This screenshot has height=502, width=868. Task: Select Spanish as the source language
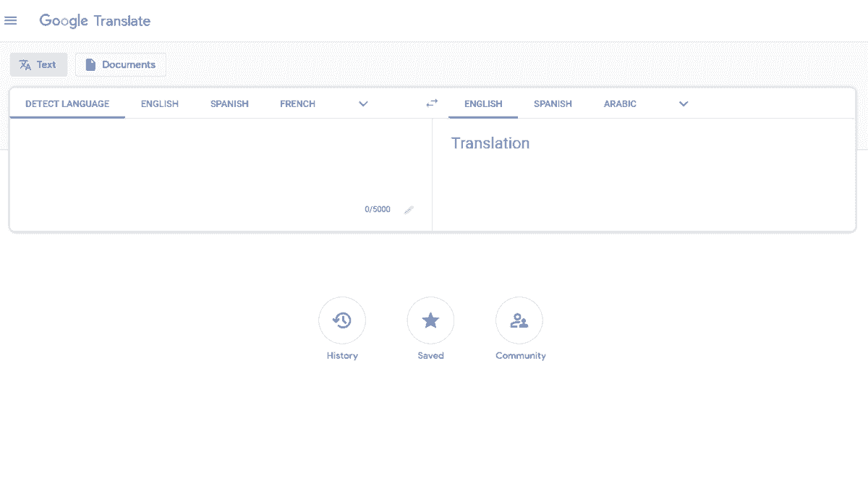tap(229, 103)
